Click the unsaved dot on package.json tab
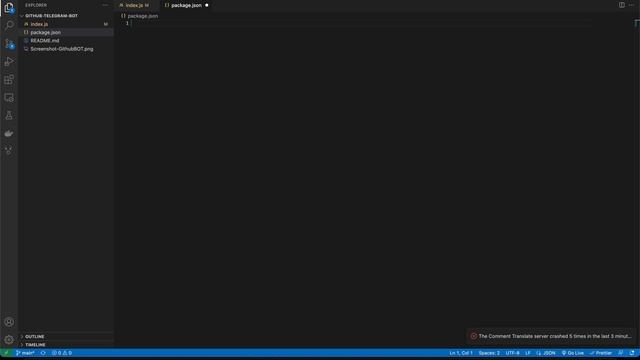The height and width of the screenshot is (360, 640). tap(207, 5)
